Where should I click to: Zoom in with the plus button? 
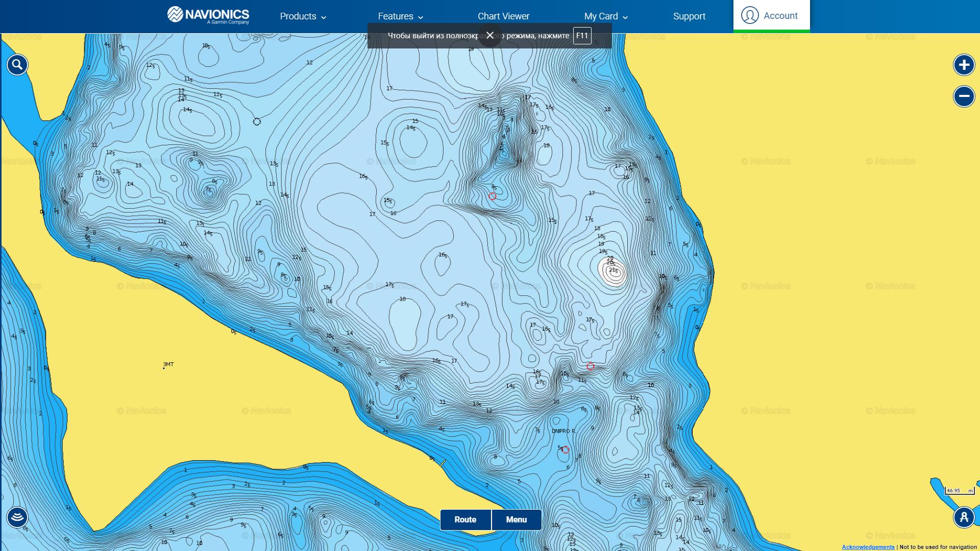click(964, 65)
